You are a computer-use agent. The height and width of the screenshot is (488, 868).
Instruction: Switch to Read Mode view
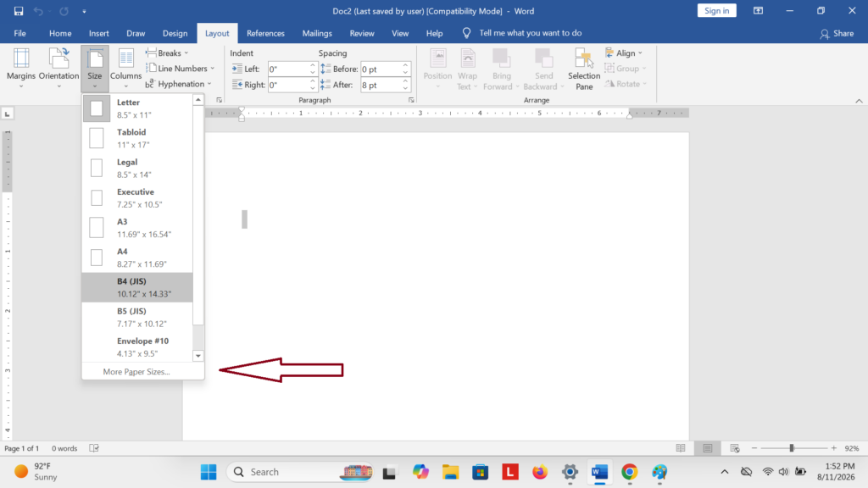pos(681,448)
